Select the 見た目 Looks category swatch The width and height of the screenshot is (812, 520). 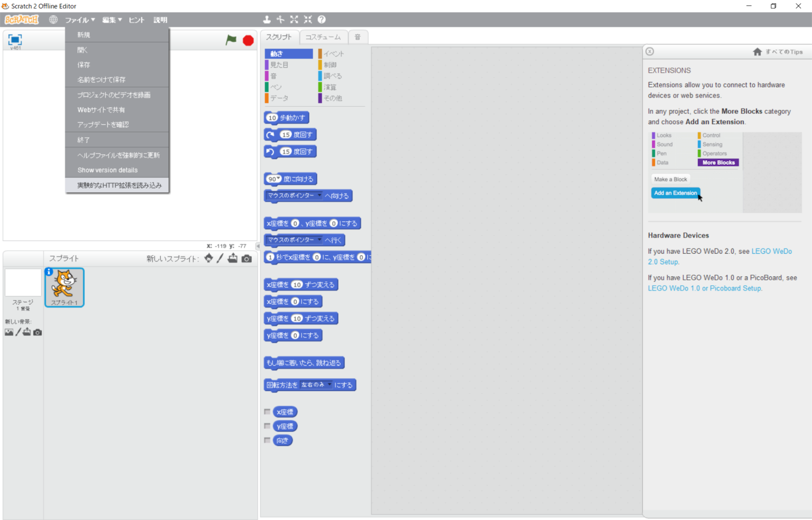(279, 65)
